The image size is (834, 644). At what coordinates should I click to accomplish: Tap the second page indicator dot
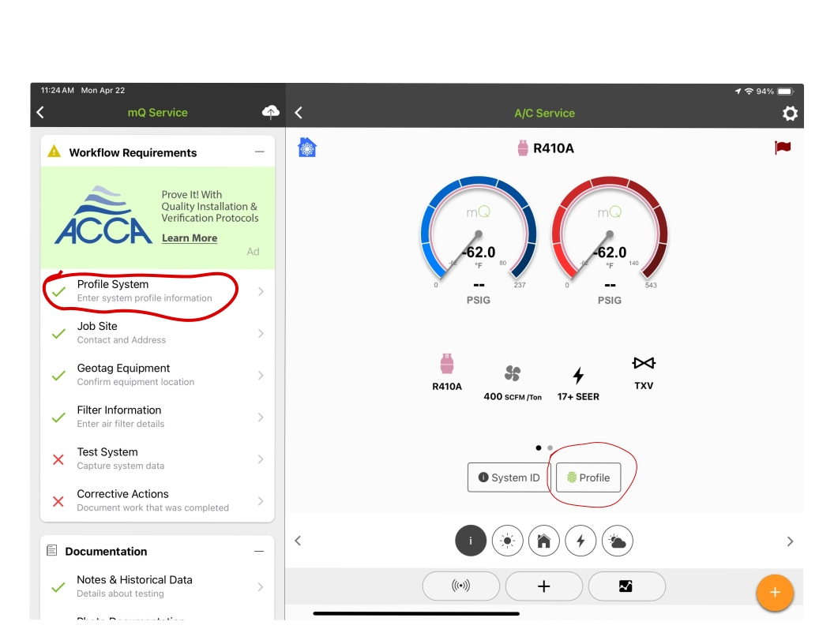pos(550,448)
